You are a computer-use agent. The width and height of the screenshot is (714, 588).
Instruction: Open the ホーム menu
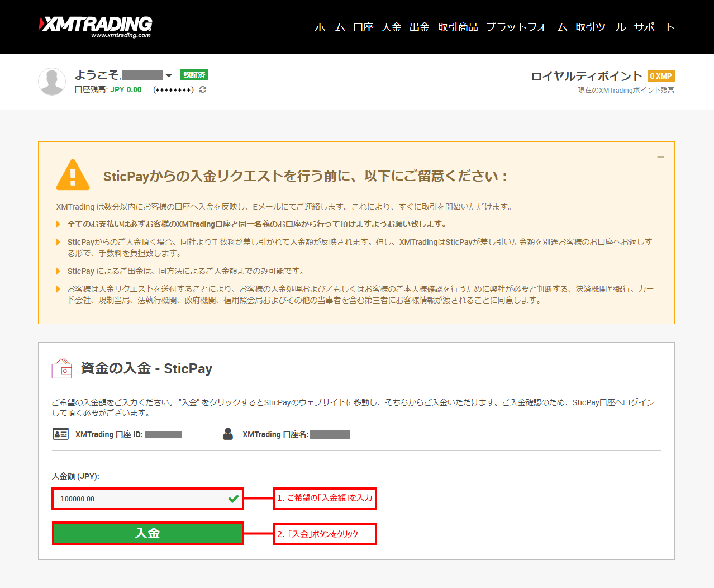[330, 27]
